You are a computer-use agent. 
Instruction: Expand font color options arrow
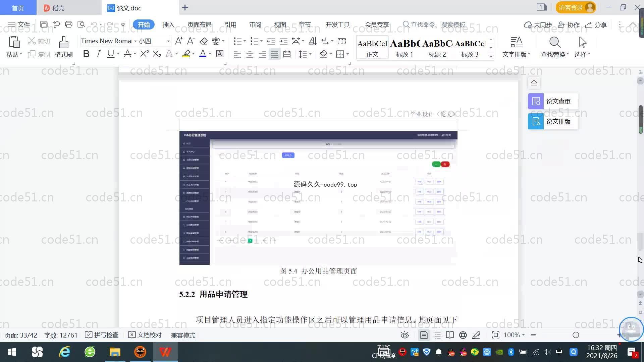(210, 54)
